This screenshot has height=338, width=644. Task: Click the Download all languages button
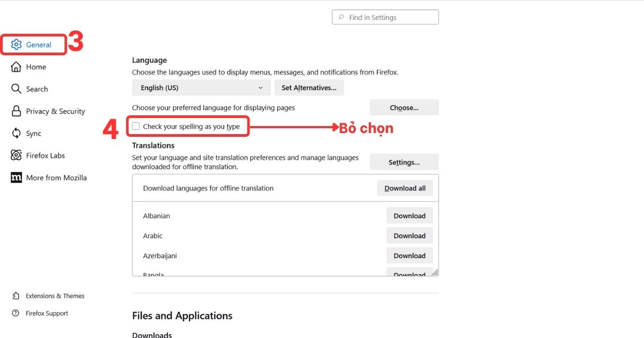[x=405, y=188]
